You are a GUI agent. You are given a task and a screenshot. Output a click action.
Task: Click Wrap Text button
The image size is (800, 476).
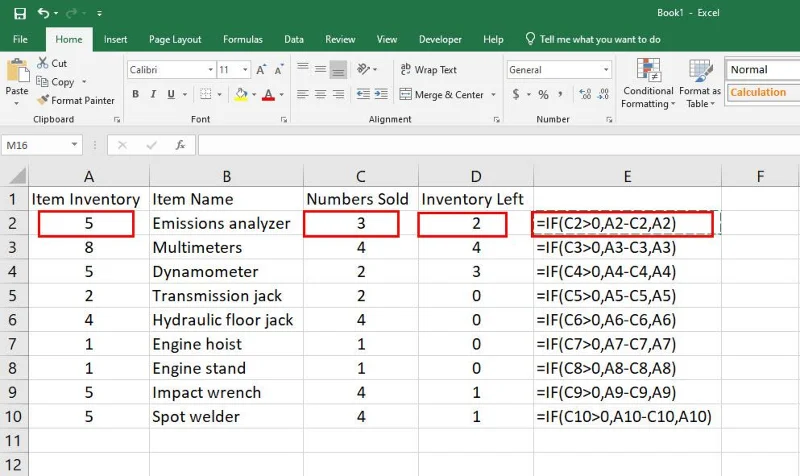429,70
